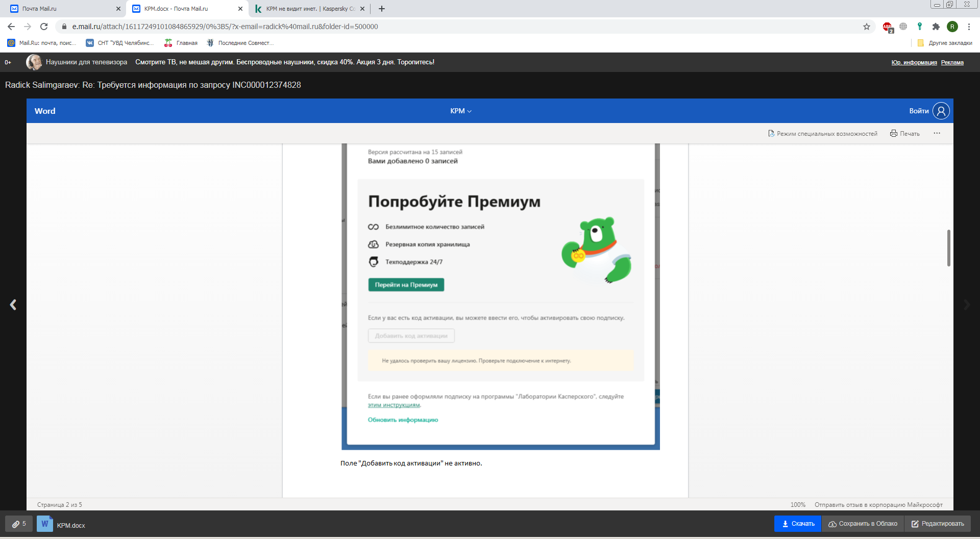This screenshot has height=539, width=980.
Task: Click the email subject line text
Action: tap(153, 85)
